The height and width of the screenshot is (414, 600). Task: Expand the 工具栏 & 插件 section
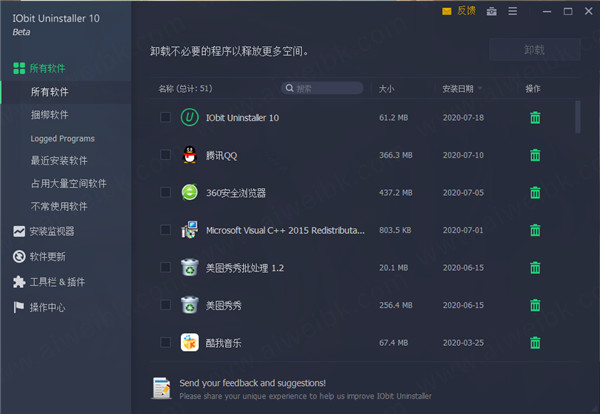(55, 282)
